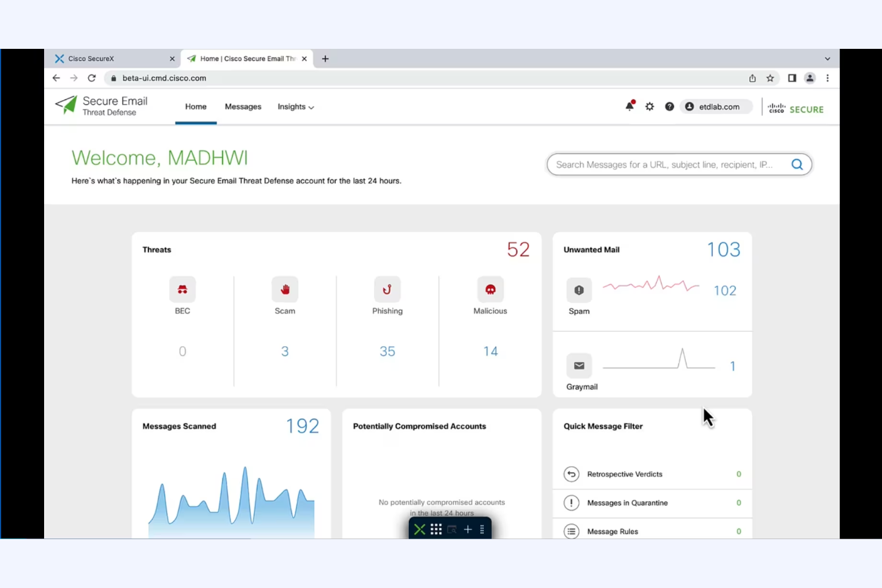
Task: Click the Secure Email paper plane logo
Action: click(x=66, y=105)
